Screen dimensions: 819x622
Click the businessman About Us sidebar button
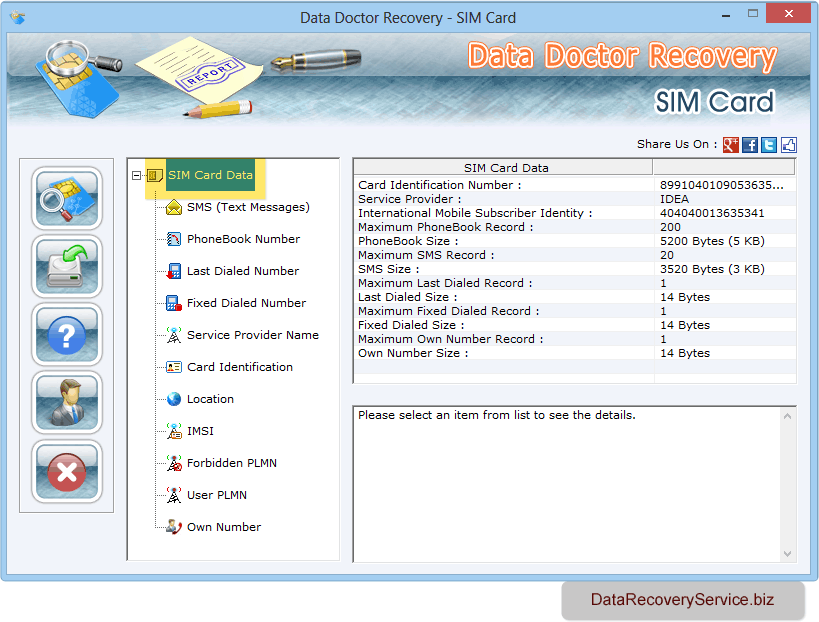coord(67,403)
